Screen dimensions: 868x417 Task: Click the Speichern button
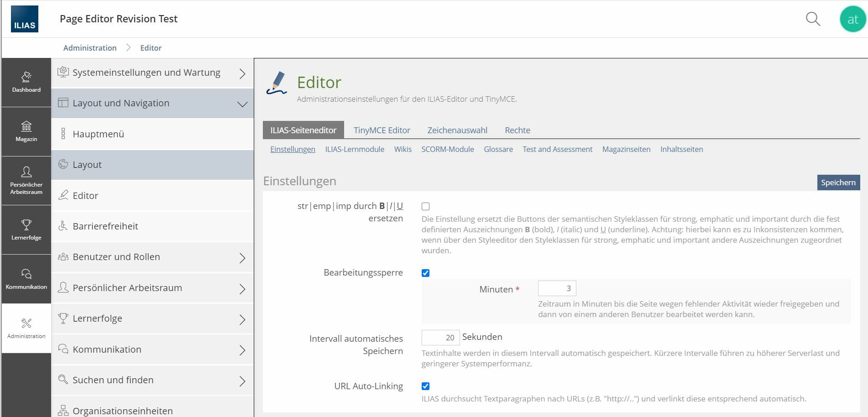click(x=838, y=182)
